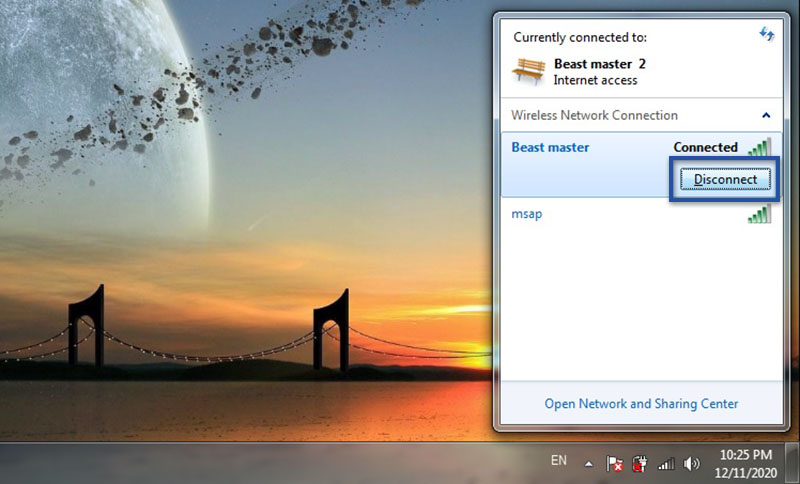Screen dimensions: 800x484
Task: Click the Show desktop strip on taskbar
Action: 792,463
